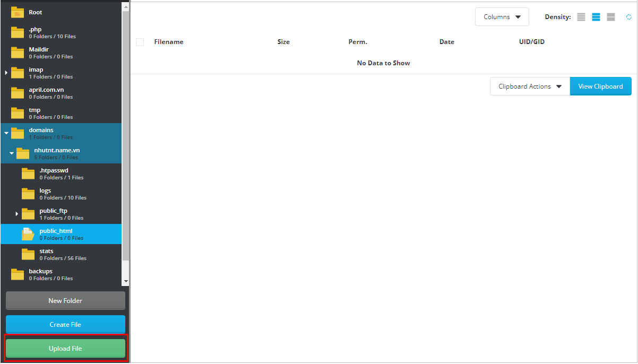The image size is (638, 364).
Task: Select the compact density icon
Action: coord(581,17)
